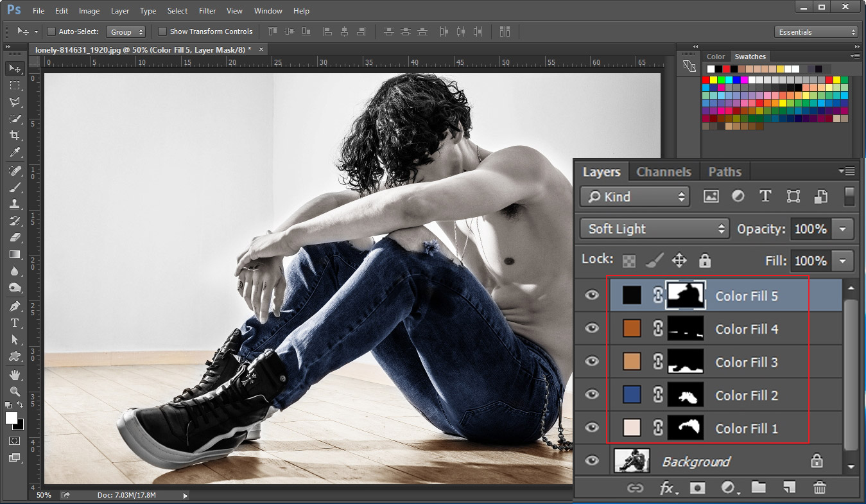Viewport: 866px width, 504px height.
Task: Select the Blur tool
Action: [15, 271]
